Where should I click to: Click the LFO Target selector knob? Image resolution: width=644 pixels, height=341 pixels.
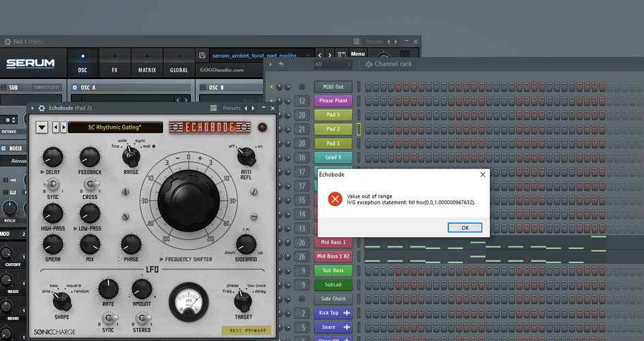pos(243,301)
